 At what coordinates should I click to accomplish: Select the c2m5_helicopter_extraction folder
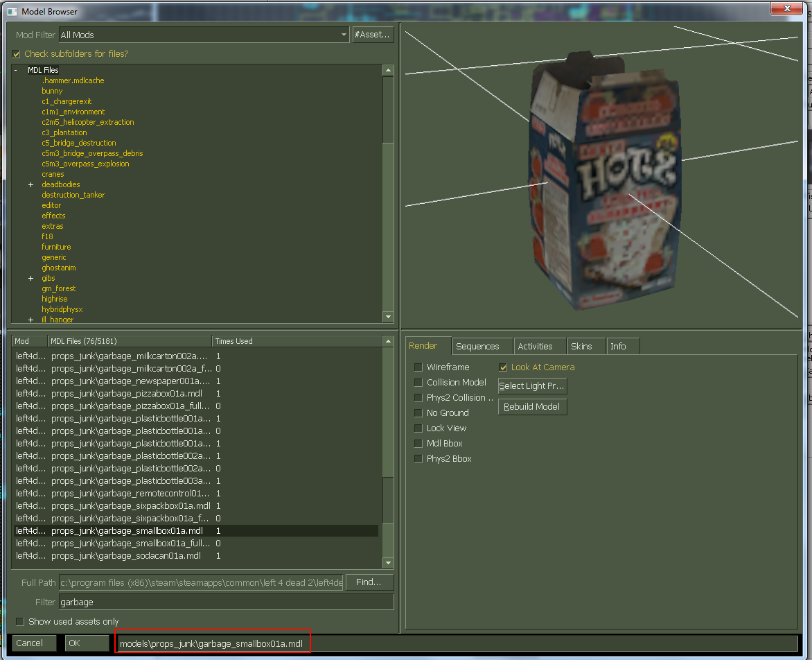tap(88, 122)
